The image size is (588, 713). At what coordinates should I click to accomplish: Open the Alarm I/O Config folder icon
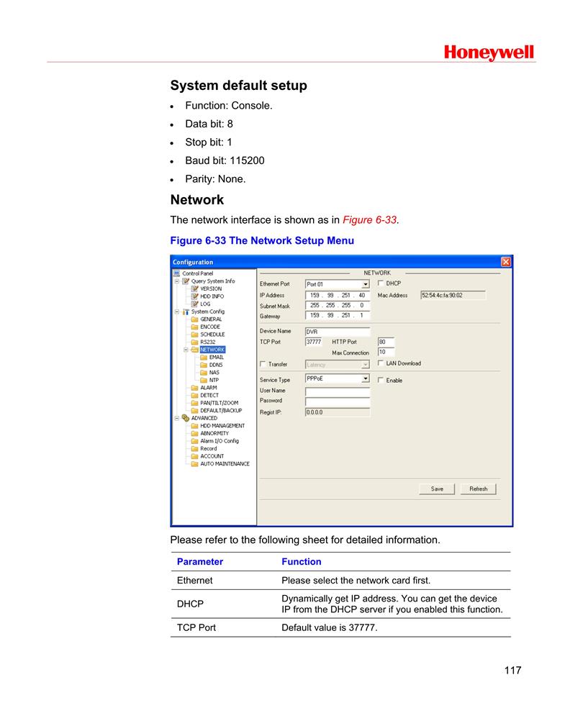[194, 441]
